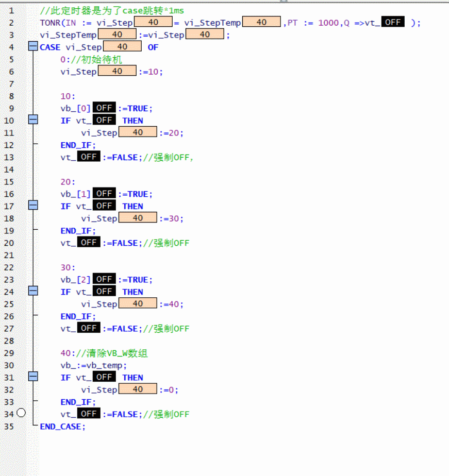Click the vi_StepTemp value box in TONR line
Image resolution: width=449 pixels, height=476 pixels.
(x=261, y=22)
